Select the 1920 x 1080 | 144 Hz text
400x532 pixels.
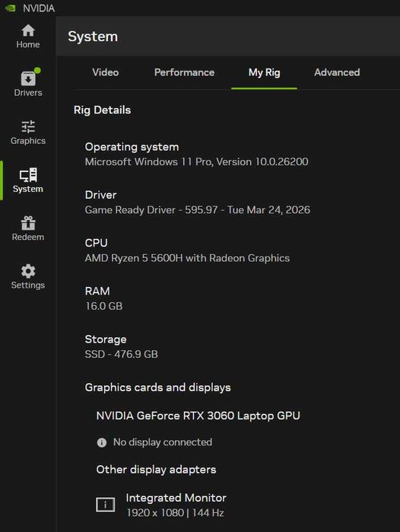click(x=175, y=513)
